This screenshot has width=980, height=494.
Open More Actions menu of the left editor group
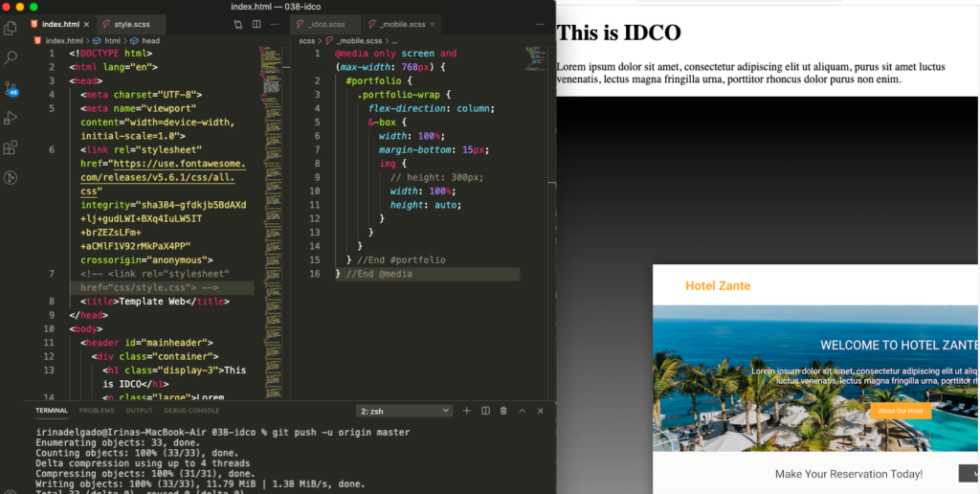[275, 24]
